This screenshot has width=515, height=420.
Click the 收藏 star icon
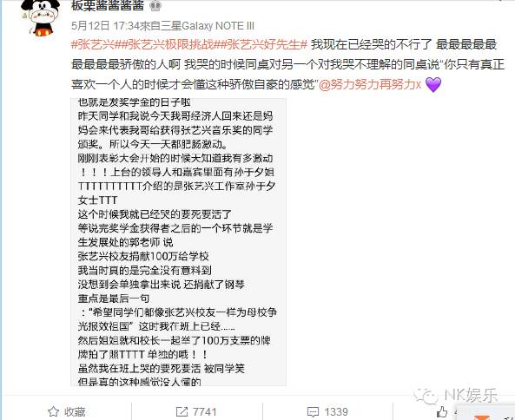click(x=53, y=411)
